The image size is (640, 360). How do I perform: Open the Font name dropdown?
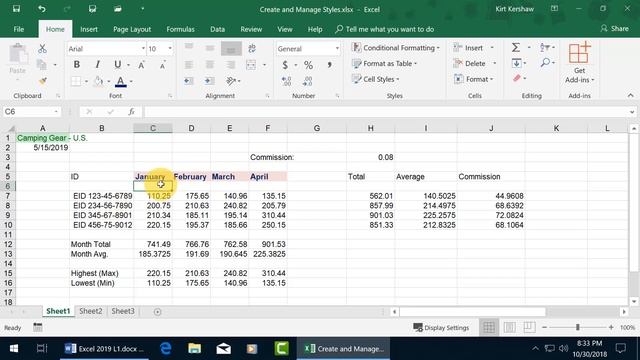pyautogui.click(x=143, y=49)
